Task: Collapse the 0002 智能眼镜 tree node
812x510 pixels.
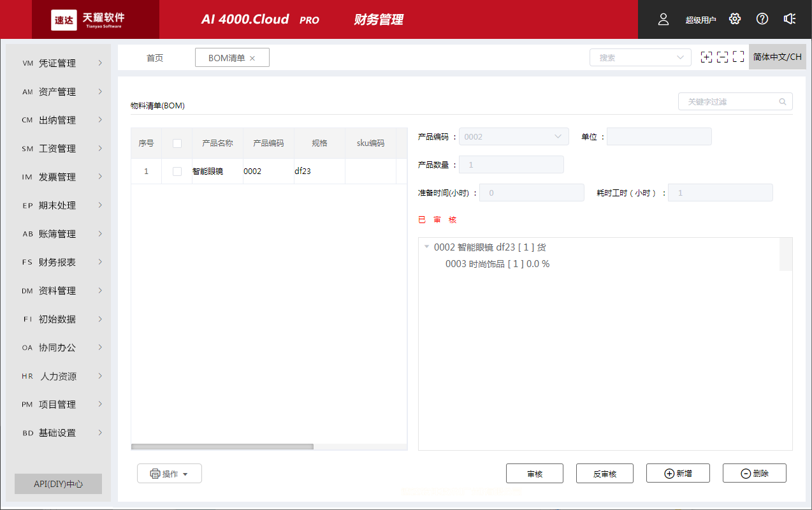Action: (x=426, y=247)
